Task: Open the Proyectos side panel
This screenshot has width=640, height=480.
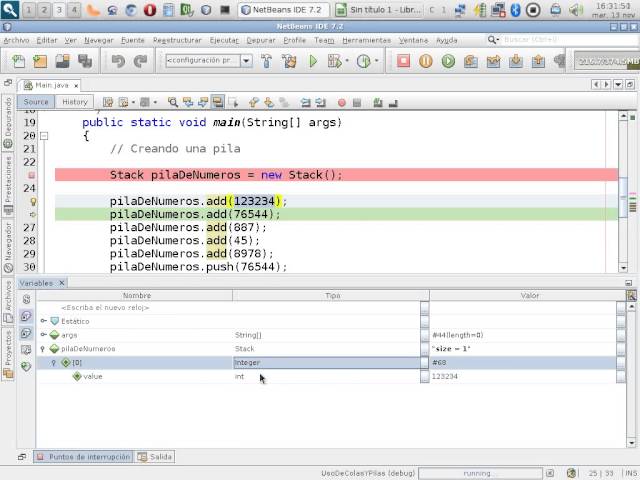Action: 8,354
